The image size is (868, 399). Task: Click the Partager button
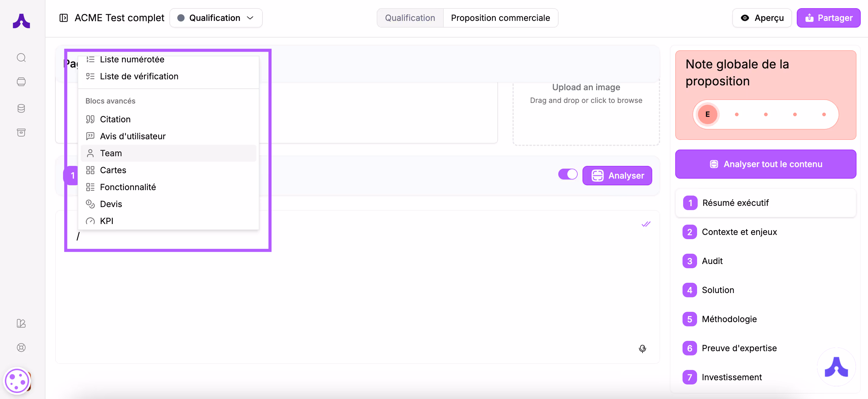(x=828, y=18)
